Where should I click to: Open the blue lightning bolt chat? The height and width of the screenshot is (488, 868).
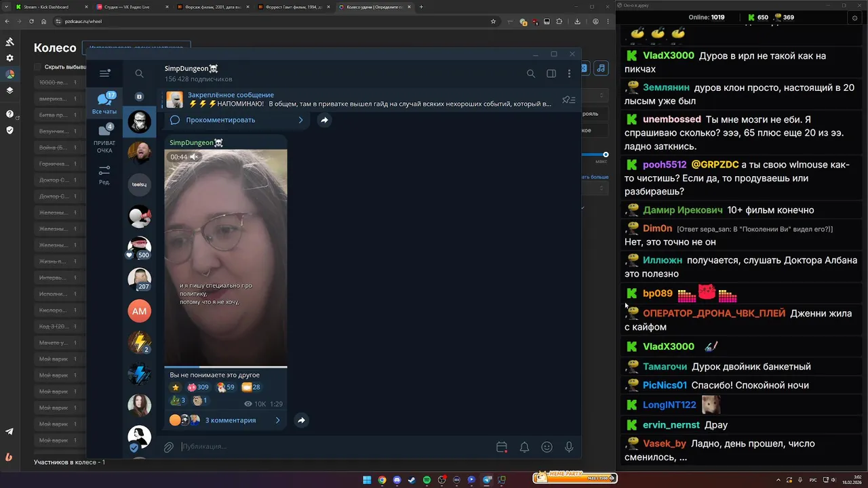tap(139, 374)
